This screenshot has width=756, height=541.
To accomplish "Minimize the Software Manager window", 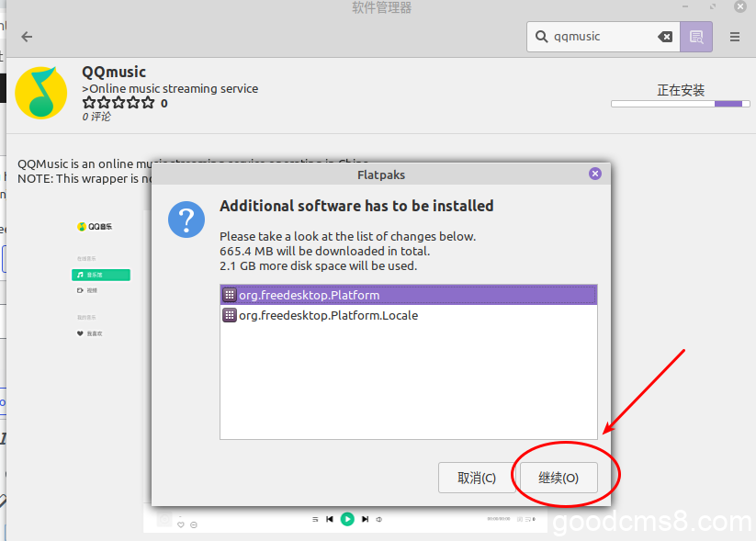I will [x=685, y=6].
